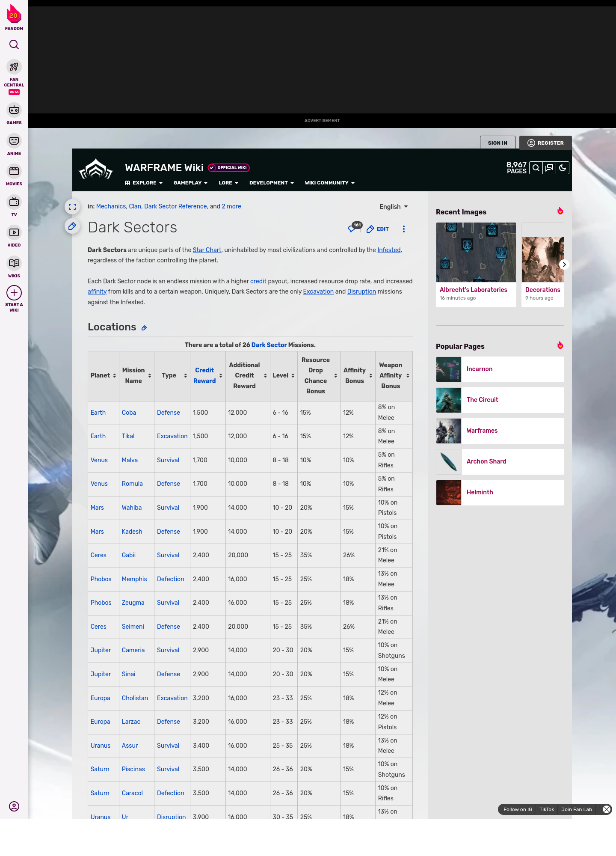Click Join Fan Lab link
The height and width of the screenshot is (856, 616).
pos(577,809)
